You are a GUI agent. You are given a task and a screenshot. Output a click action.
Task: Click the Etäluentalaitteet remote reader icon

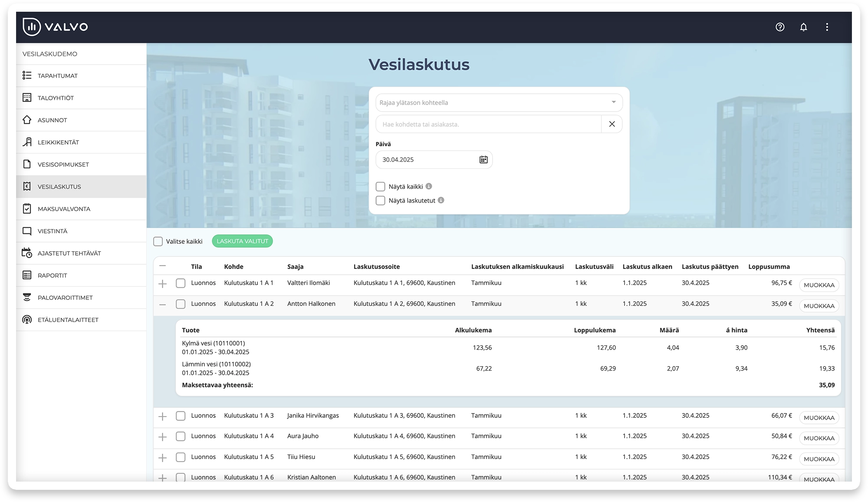tap(27, 320)
